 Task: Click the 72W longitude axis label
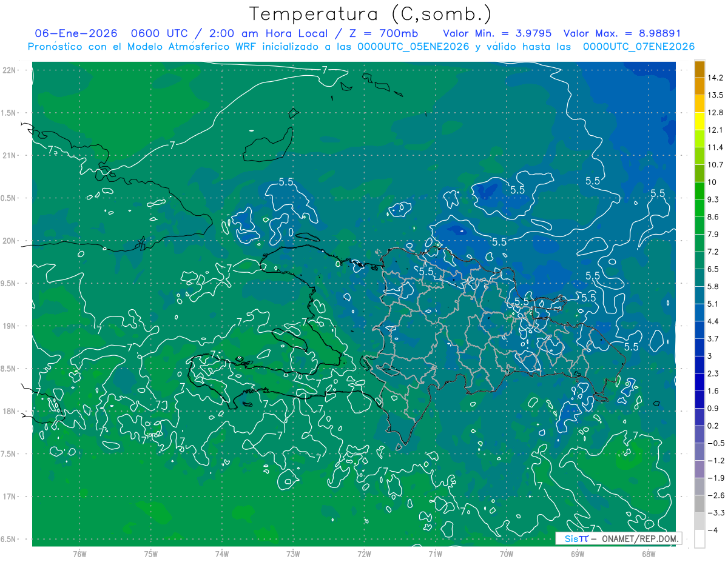coord(364,554)
